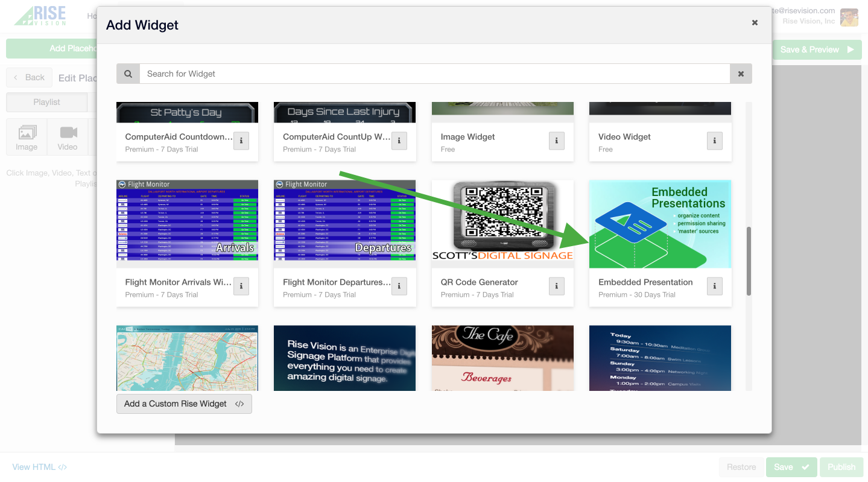Click the Video camera icon in the playlist panel
Image resolution: width=868 pixels, height=482 pixels.
pyautogui.click(x=68, y=138)
